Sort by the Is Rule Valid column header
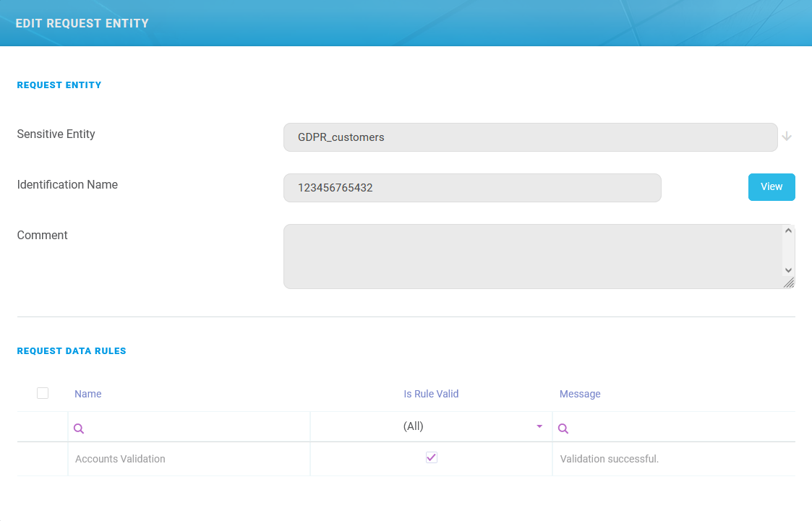The height and width of the screenshot is (521, 812). click(431, 394)
